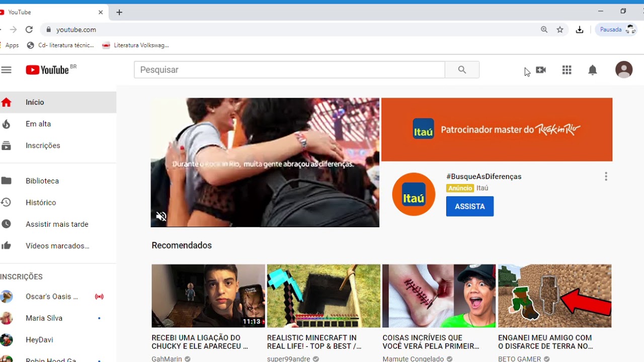Select Histórico in the sidebar
Image resolution: width=644 pixels, height=362 pixels.
click(x=58, y=202)
